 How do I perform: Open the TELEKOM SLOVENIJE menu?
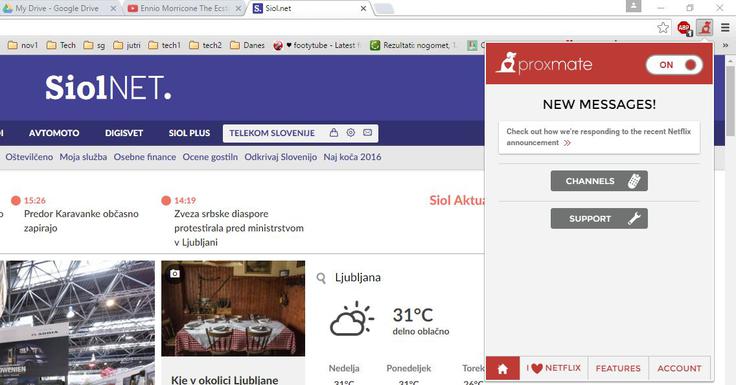[x=272, y=133]
